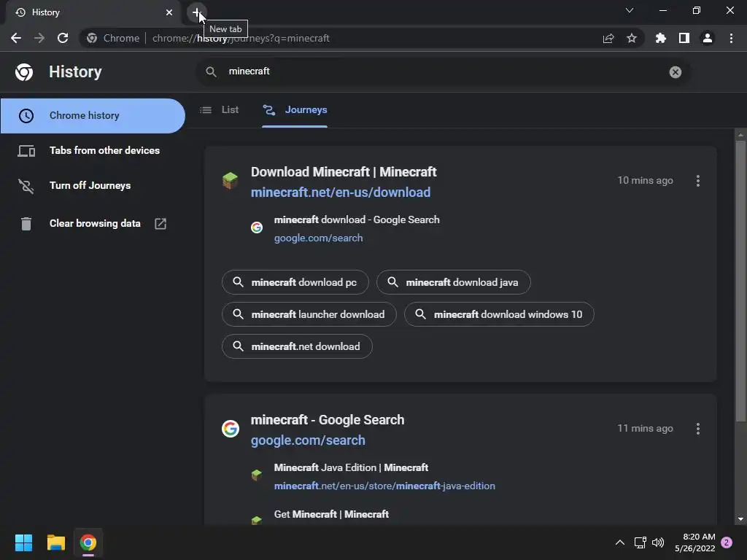
Task: Click Chrome icon in taskbar
Action: click(88, 542)
